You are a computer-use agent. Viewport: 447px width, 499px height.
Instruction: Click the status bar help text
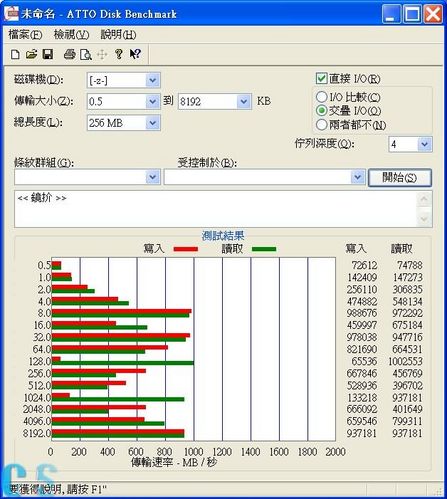[x=57, y=490]
